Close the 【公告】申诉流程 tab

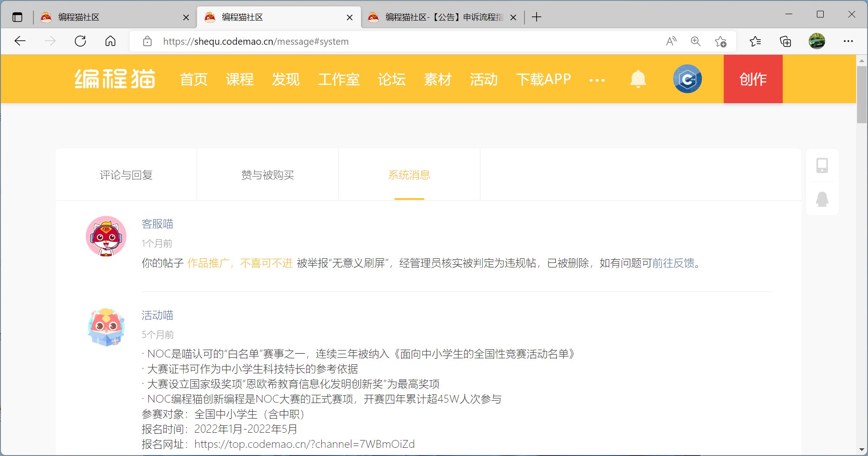pyautogui.click(x=513, y=17)
